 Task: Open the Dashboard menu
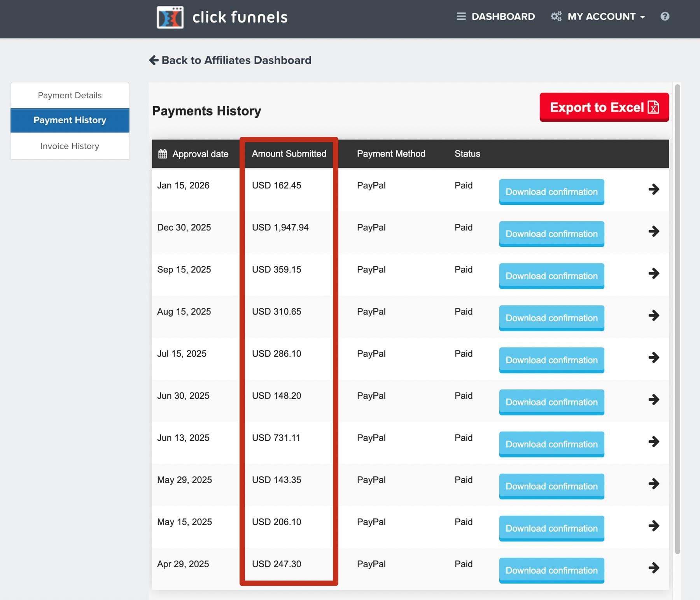pyautogui.click(x=496, y=16)
